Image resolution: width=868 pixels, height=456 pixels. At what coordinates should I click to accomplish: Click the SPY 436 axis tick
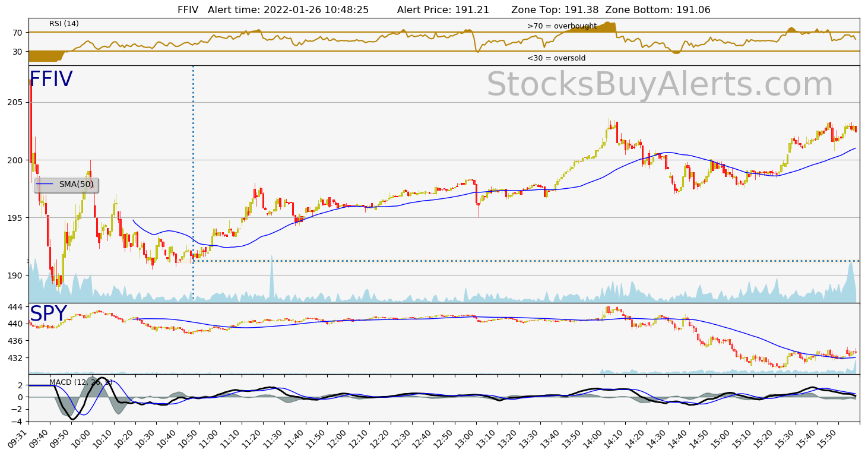[x=15, y=341]
